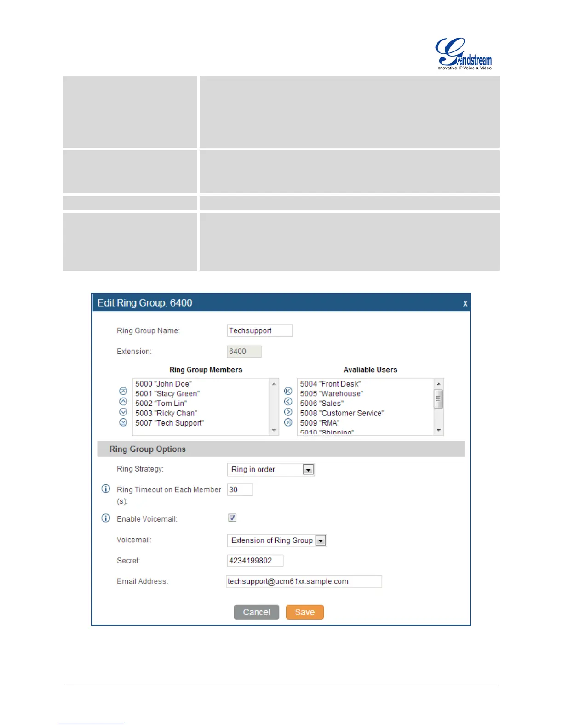The width and height of the screenshot is (563, 728).
Task: Close the Edit Ring Group dialog with x
Action: click(x=465, y=303)
